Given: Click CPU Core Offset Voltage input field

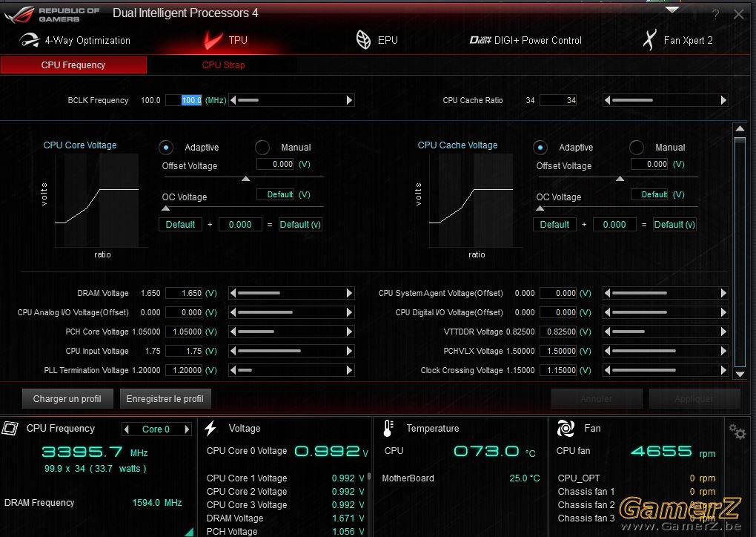Looking at the screenshot, I should 275,165.
